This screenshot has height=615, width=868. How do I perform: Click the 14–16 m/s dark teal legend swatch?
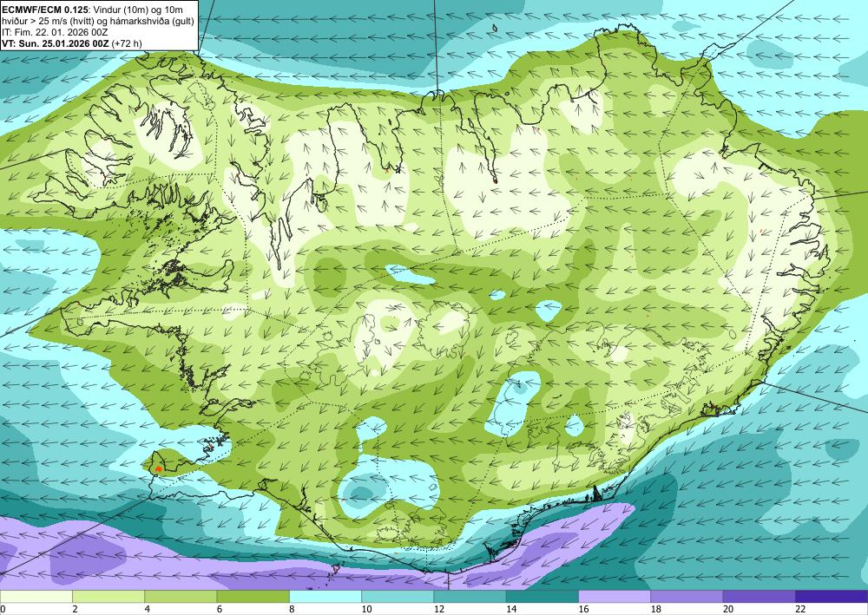pos(542,597)
